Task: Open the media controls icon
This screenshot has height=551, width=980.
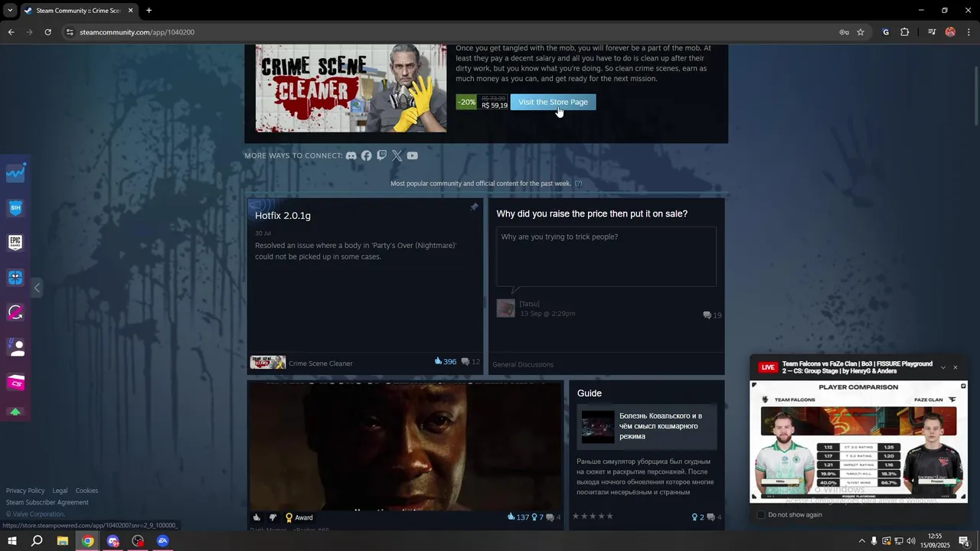Action: 932,32
